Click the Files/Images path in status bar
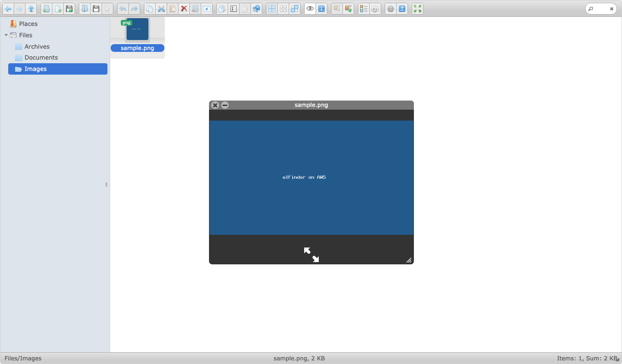 point(23,358)
